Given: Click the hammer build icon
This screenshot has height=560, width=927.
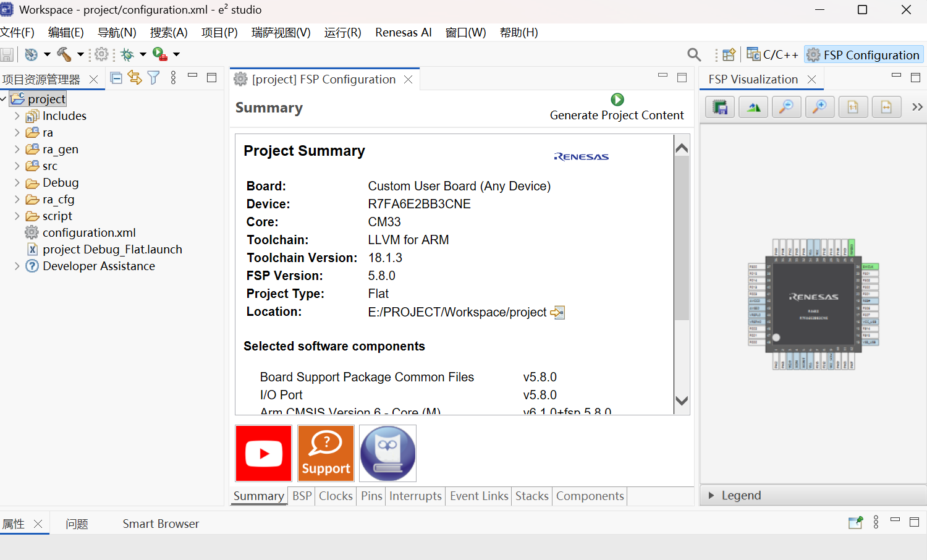Looking at the screenshot, I should click(x=64, y=54).
